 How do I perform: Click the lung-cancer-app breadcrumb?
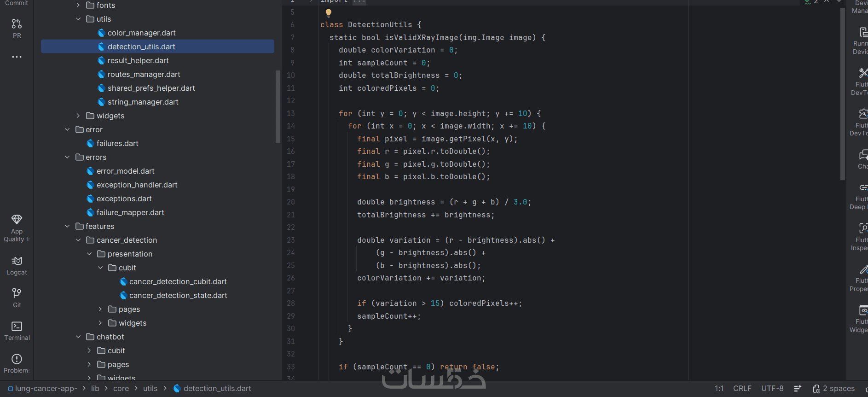pos(43,389)
